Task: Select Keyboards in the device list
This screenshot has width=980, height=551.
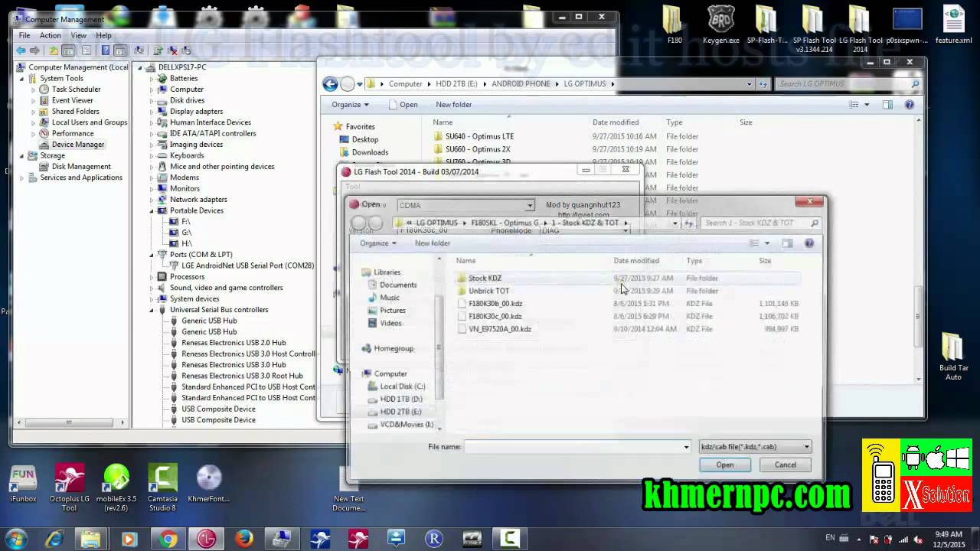Action: (187, 155)
